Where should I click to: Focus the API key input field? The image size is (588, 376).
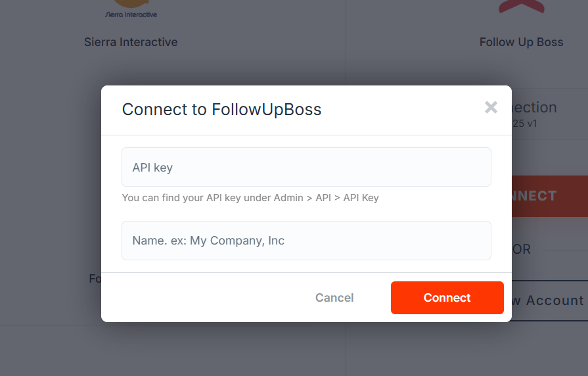306,167
